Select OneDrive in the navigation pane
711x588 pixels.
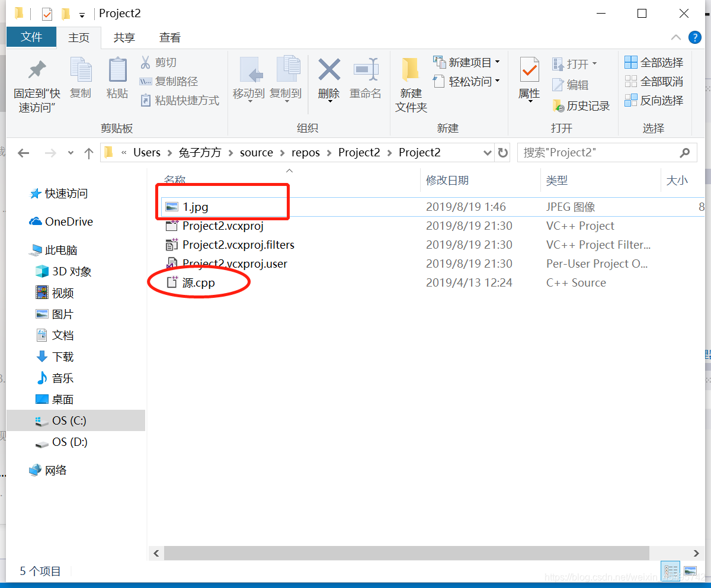pos(61,221)
